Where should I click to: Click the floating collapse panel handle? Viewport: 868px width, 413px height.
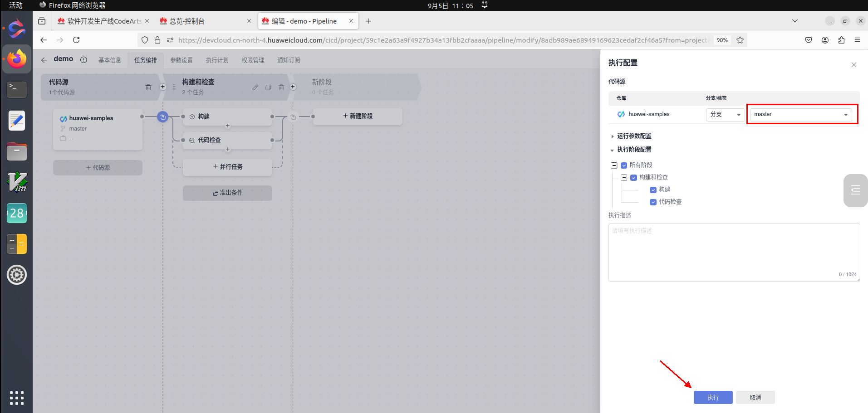[x=856, y=190]
